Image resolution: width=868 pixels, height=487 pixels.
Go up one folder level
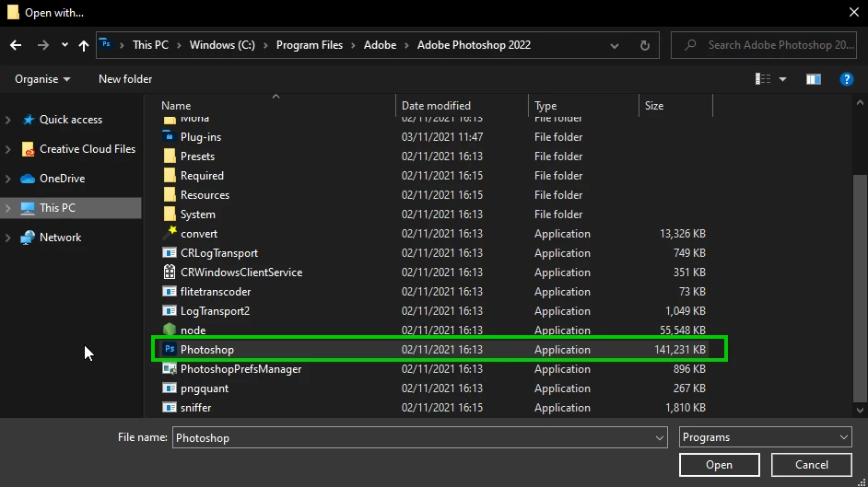84,45
